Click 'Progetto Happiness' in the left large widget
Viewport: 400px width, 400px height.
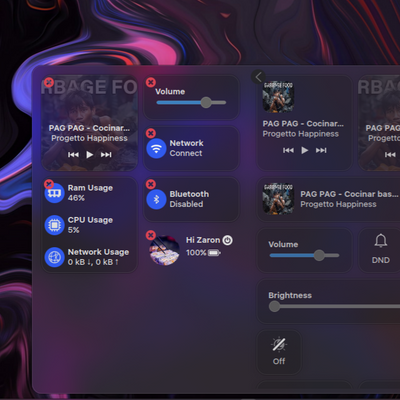coord(89,138)
